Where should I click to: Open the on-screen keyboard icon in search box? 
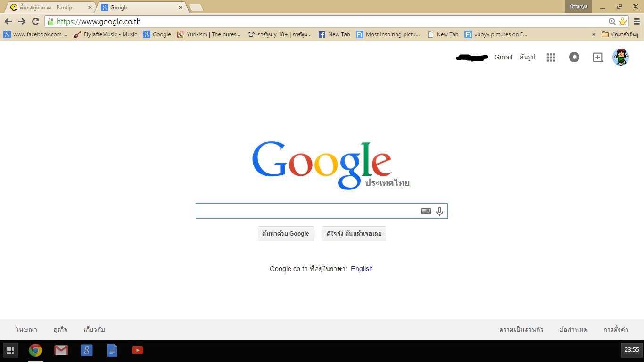pos(426,211)
